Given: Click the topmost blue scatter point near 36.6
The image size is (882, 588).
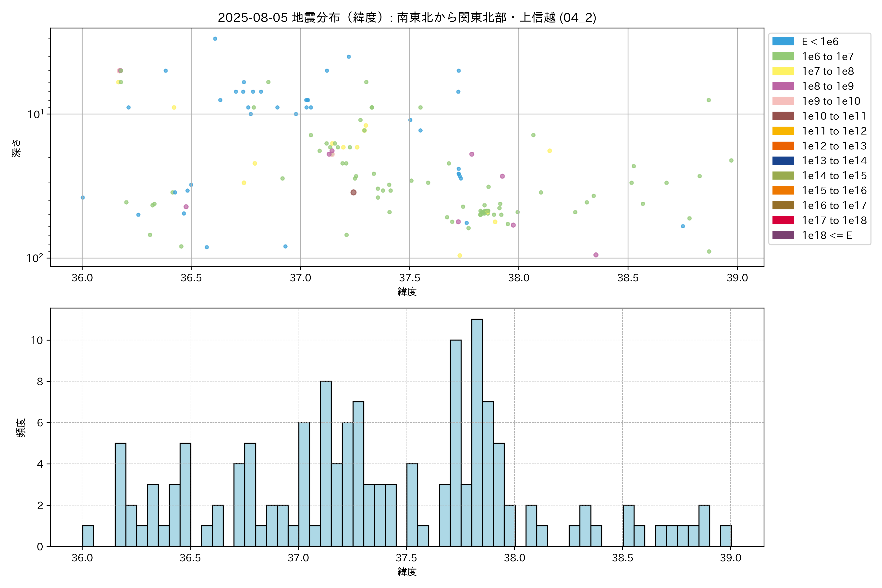Looking at the screenshot, I should coord(215,39).
